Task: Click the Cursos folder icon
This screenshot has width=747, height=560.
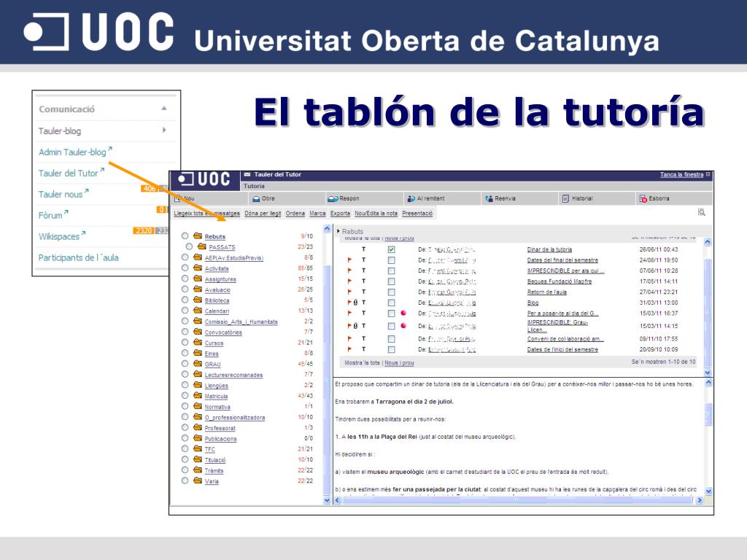Action: 198,342
